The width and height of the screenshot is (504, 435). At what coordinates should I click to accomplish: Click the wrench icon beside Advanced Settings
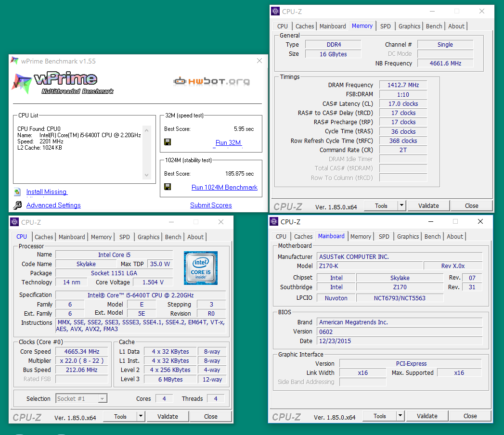(x=17, y=205)
